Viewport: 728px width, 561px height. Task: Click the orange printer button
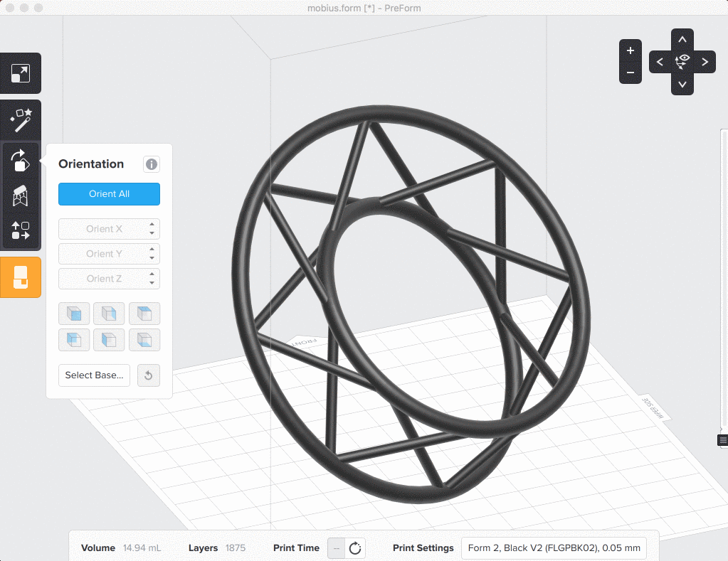[x=21, y=277]
